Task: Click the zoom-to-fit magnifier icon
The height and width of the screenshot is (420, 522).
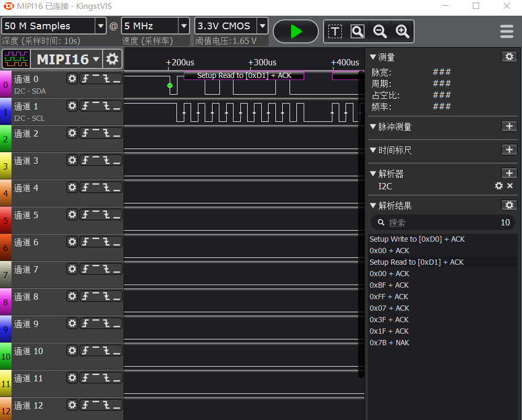Action: pos(358,31)
